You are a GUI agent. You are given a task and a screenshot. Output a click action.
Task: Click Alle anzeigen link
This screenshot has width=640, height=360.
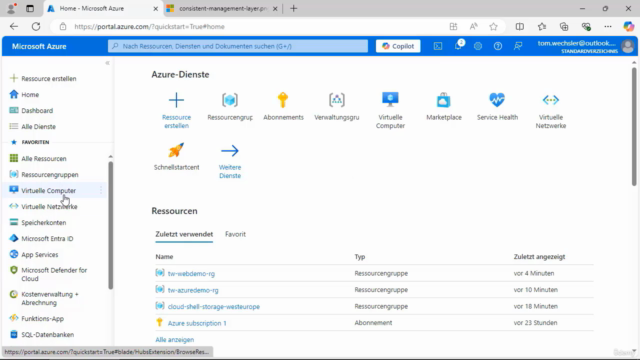tap(175, 340)
